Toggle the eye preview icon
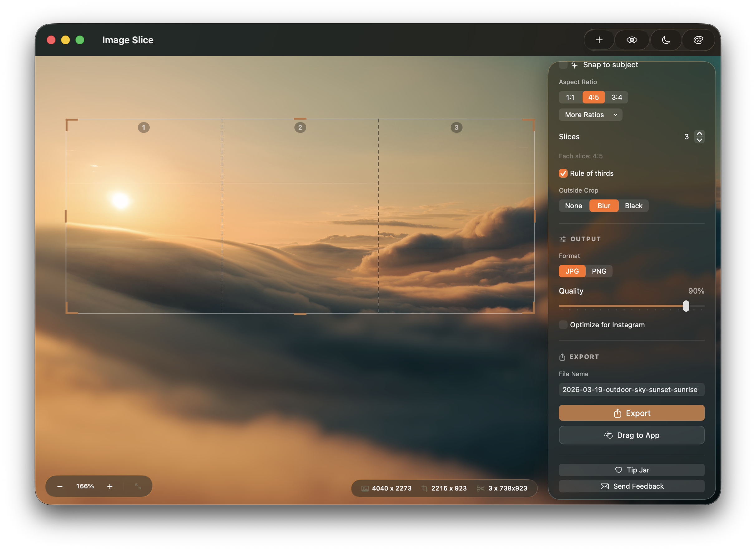The width and height of the screenshot is (756, 551). [x=632, y=40]
